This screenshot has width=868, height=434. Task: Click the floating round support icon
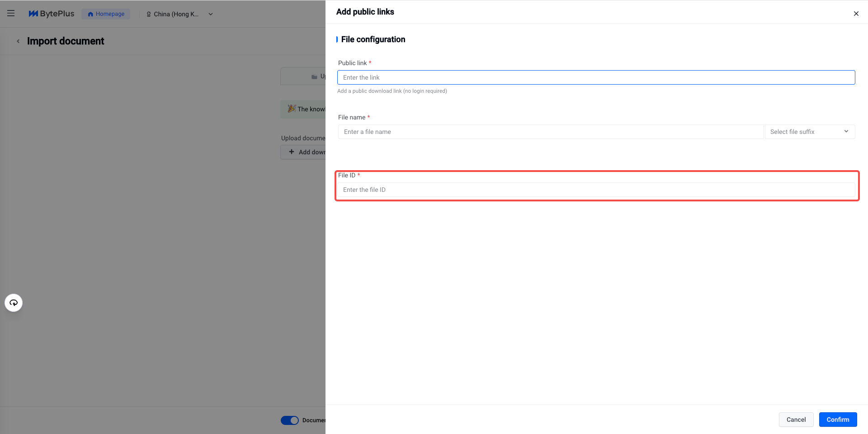tap(14, 303)
